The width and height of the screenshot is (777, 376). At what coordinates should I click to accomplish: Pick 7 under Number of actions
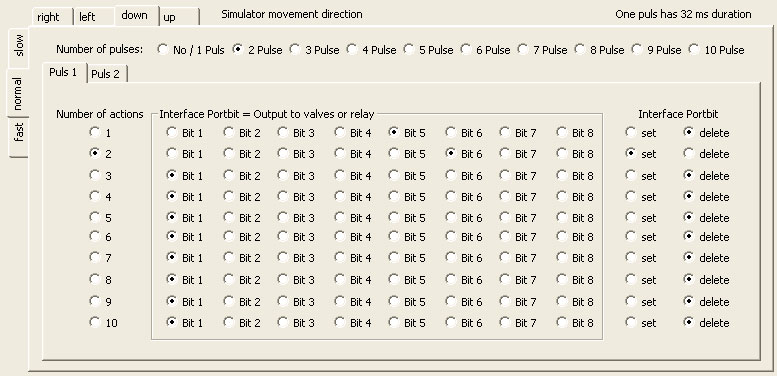(94, 257)
